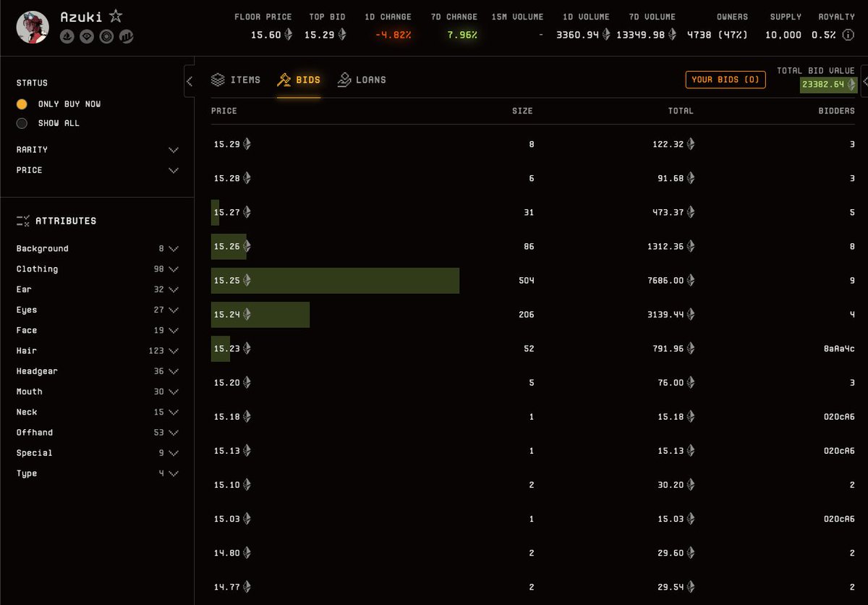Click the concentric rings marketplace icon
The image size is (868, 605).
(106, 36)
